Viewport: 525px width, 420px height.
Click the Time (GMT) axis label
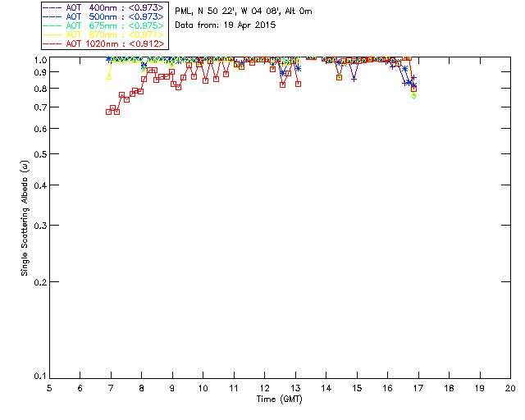click(280, 399)
